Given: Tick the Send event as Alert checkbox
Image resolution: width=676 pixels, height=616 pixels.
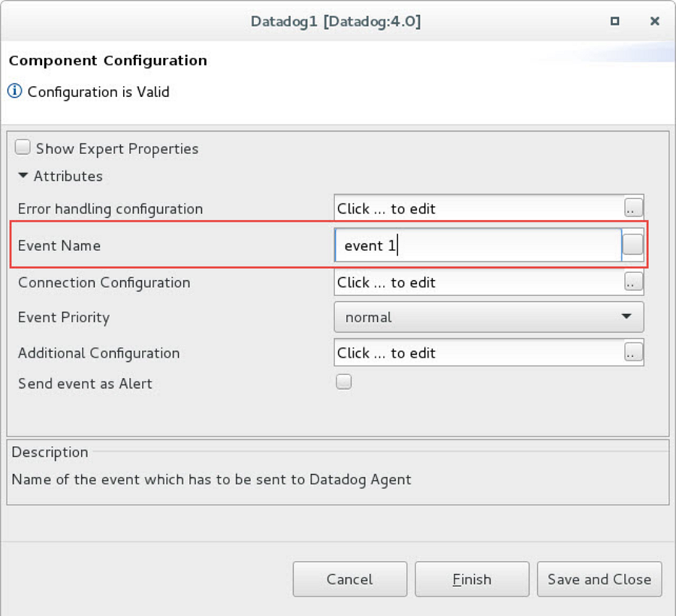Looking at the screenshot, I should (x=343, y=382).
